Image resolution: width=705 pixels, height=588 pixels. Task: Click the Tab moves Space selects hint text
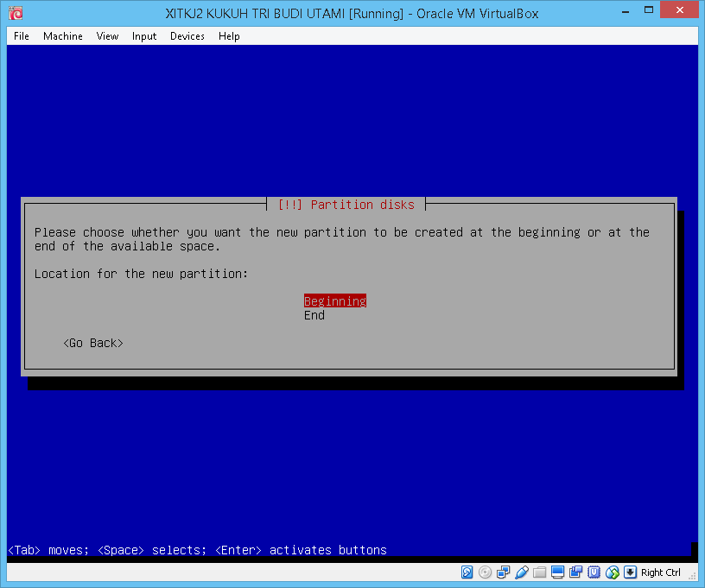pyautogui.click(x=197, y=550)
